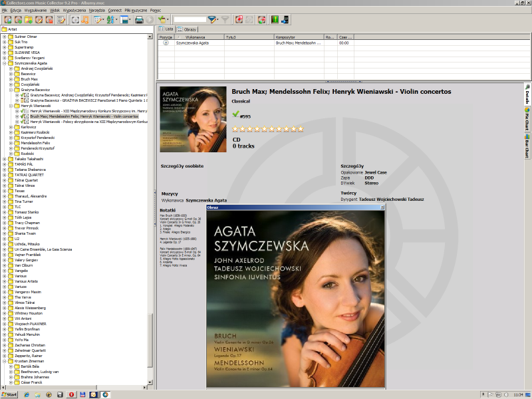Open the Bar Chart side tab
532x399 pixels.
tap(527, 146)
